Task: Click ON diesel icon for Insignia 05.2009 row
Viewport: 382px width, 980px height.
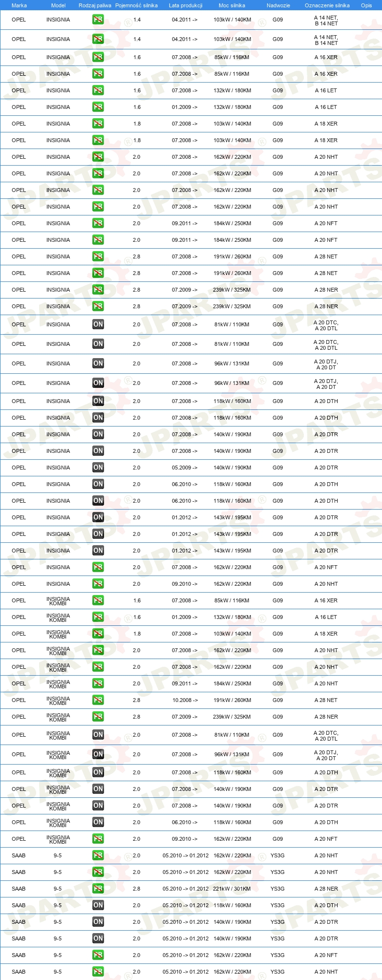Action: click(x=98, y=468)
